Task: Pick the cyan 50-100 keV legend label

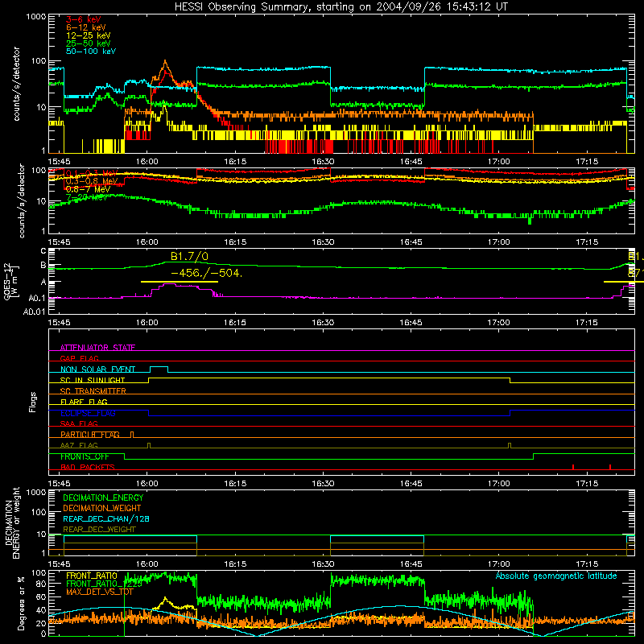Action: [x=91, y=52]
